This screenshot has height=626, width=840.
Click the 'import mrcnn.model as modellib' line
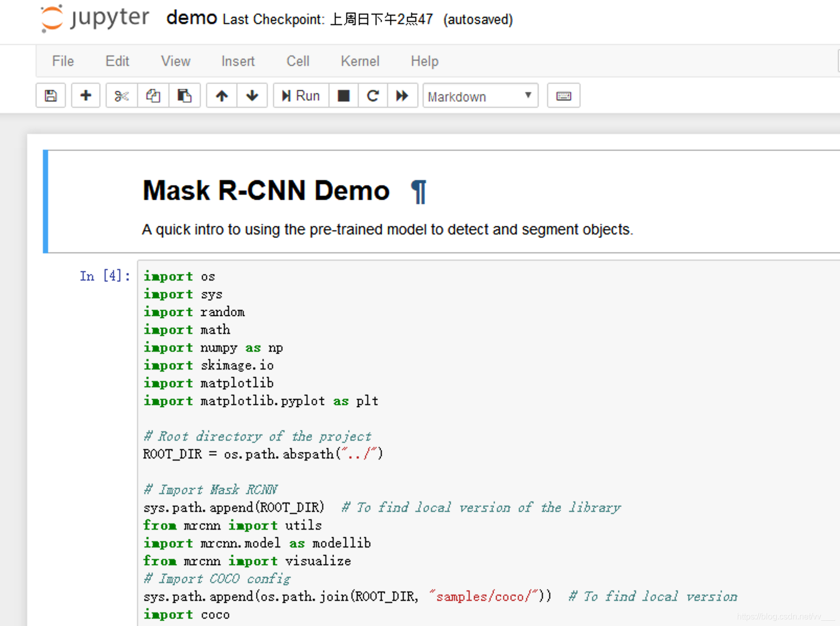click(x=257, y=543)
